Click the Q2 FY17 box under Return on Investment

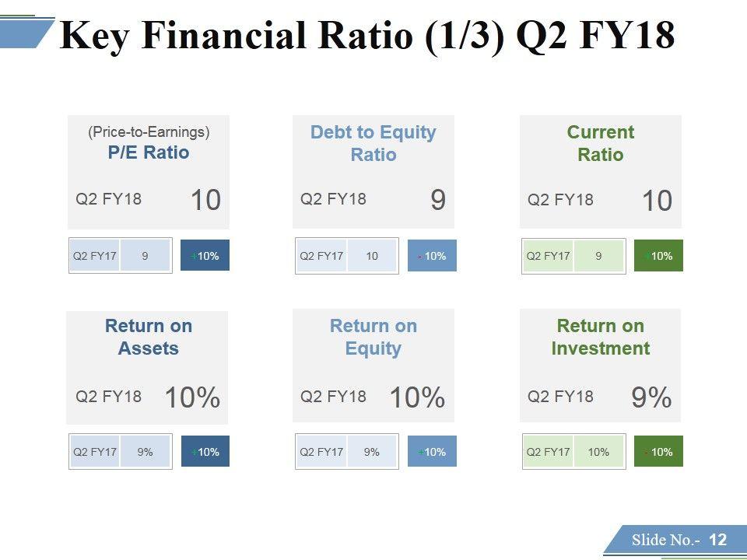click(x=549, y=452)
